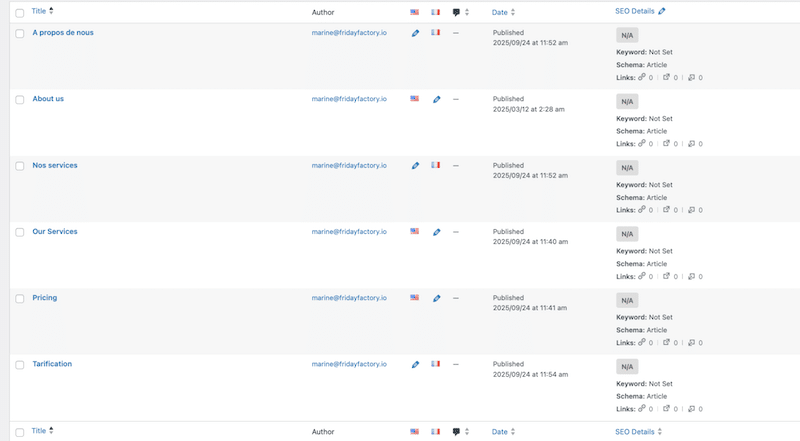Check the 'About us' row checkbox

(x=19, y=100)
